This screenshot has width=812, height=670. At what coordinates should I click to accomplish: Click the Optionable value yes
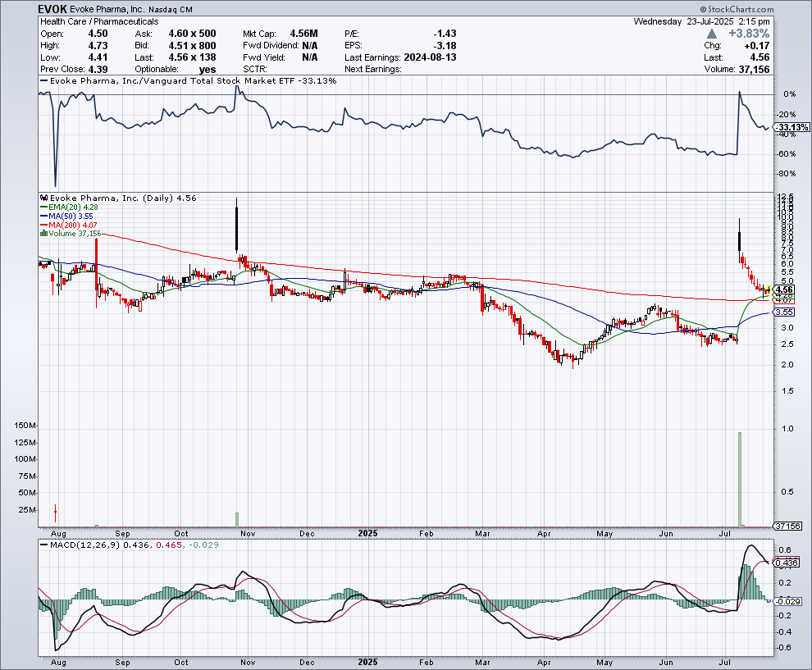point(208,70)
